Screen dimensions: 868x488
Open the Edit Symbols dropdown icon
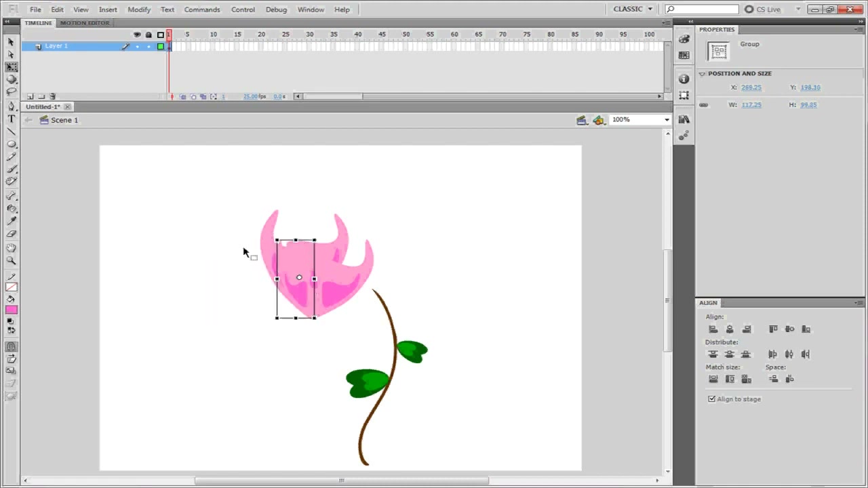(x=598, y=120)
